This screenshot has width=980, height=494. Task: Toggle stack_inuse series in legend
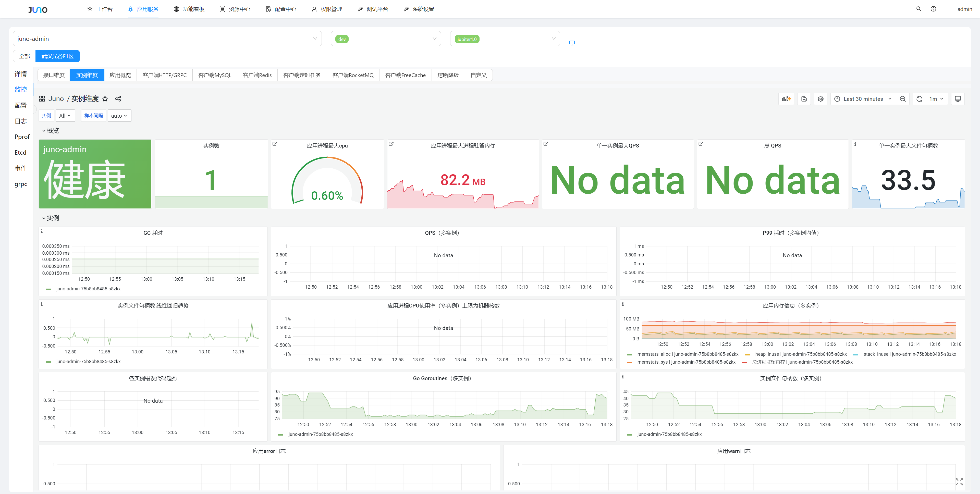pyautogui.click(x=910, y=354)
